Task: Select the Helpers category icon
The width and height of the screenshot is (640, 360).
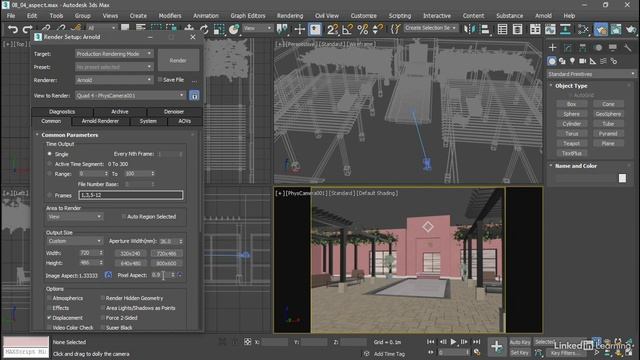Action: pos(593,61)
